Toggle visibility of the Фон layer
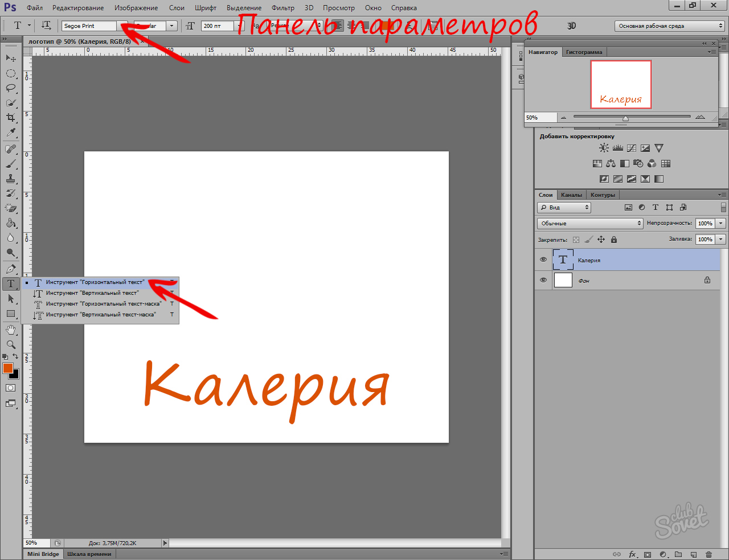The width and height of the screenshot is (729, 560). [x=543, y=280]
